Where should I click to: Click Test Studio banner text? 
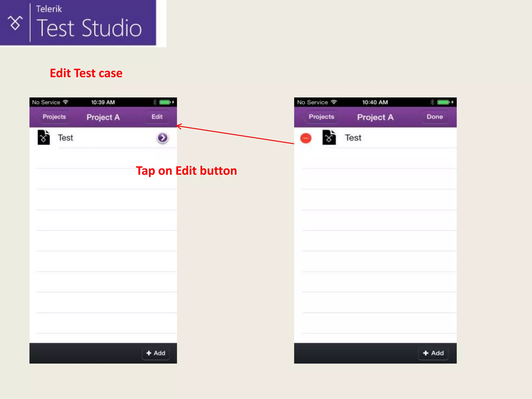(89, 28)
